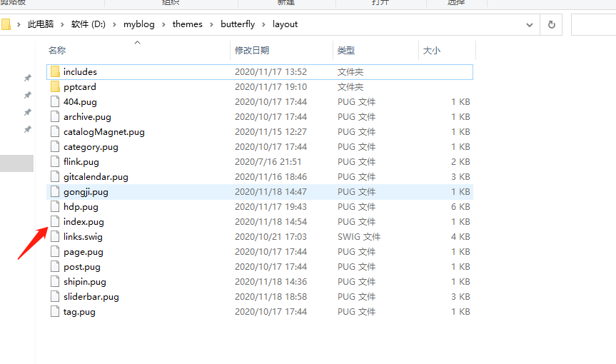The image size is (616, 364).
Task: Click date 2020/11/18 18:58 of sliderbar.pug
Action: pyautogui.click(x=271, y=297)
